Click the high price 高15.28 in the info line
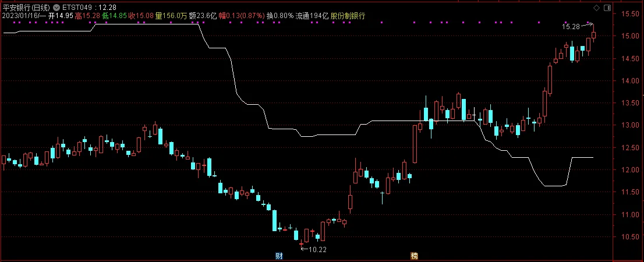This screenshot has height=262, width=644. click(87, 16)
